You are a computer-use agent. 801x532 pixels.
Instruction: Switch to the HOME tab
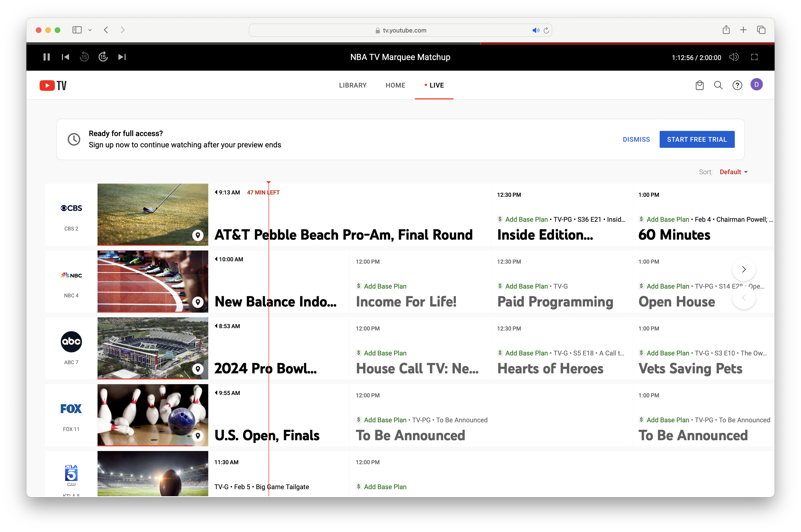tap(395, 85)
